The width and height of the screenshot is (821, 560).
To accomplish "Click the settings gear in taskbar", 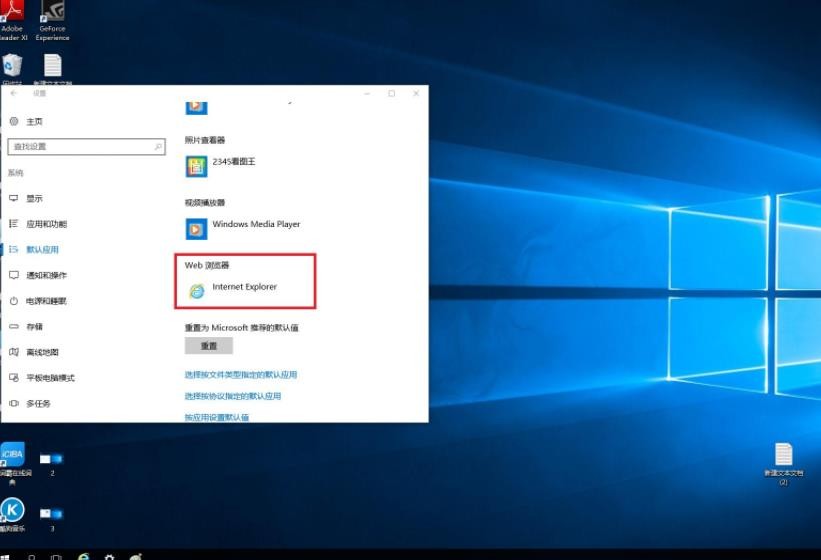I will tap(109, 556).
